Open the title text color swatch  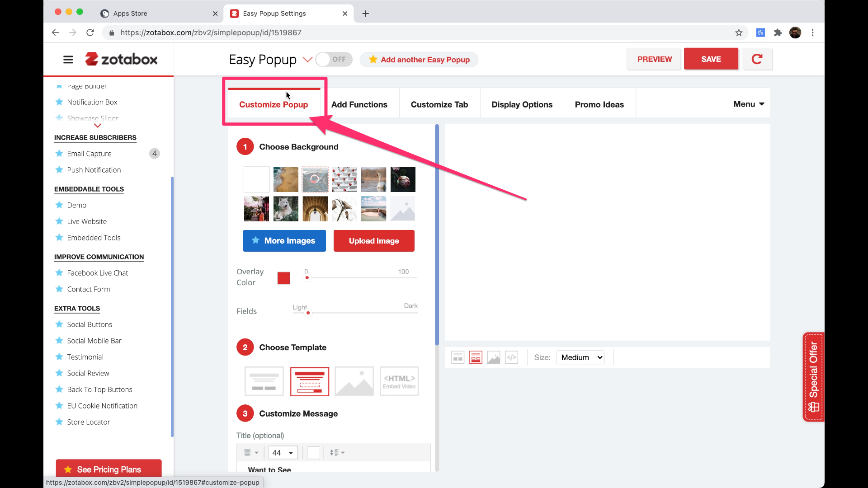point(313,452)
